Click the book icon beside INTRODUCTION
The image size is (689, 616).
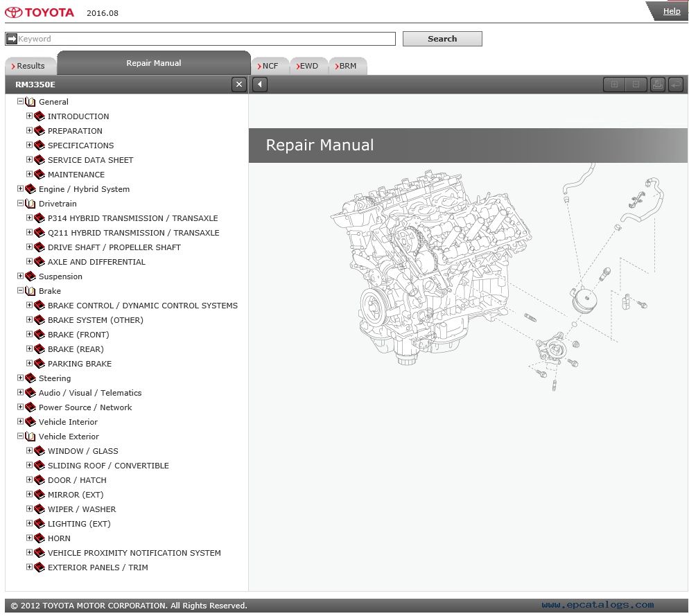point(40,116)
